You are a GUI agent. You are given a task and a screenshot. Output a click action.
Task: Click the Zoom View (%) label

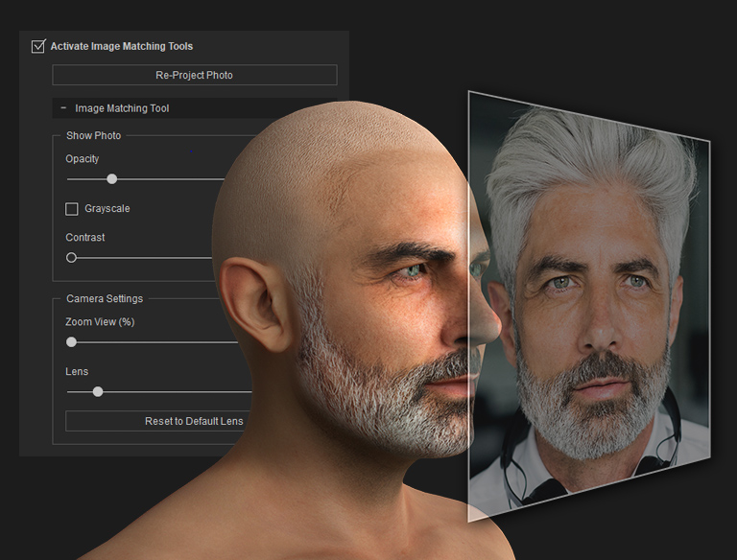[100, 322]
